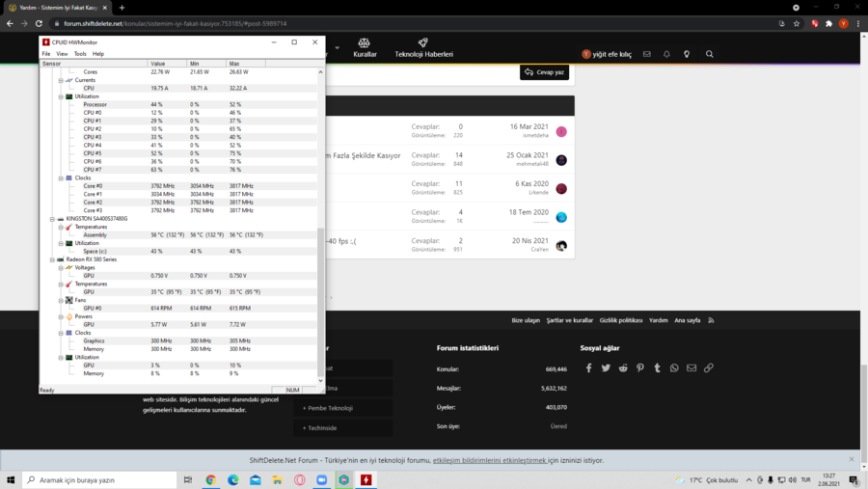
Task: Click the Facebook icon under Sosyal ağlar
Action: point(588,367)
